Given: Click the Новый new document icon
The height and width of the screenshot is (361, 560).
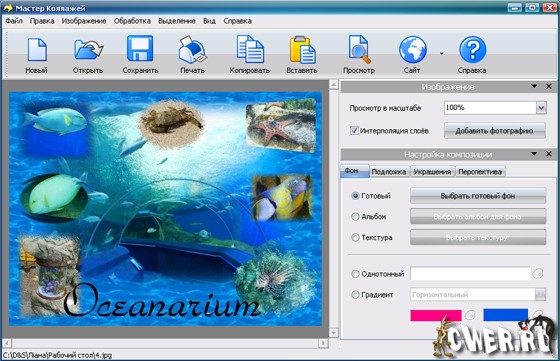Looking at the screenshot, I should pyautogui.click(x=37, y=50).
